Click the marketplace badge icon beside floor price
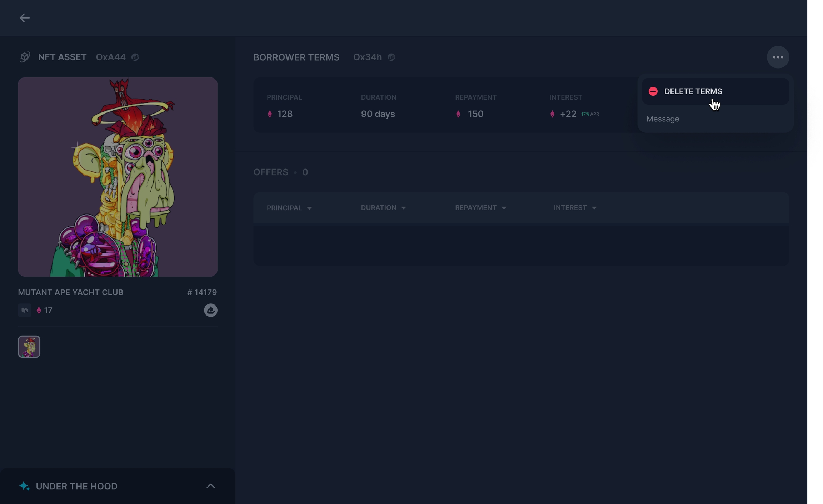The image size is (823, 504). point(25,310)
